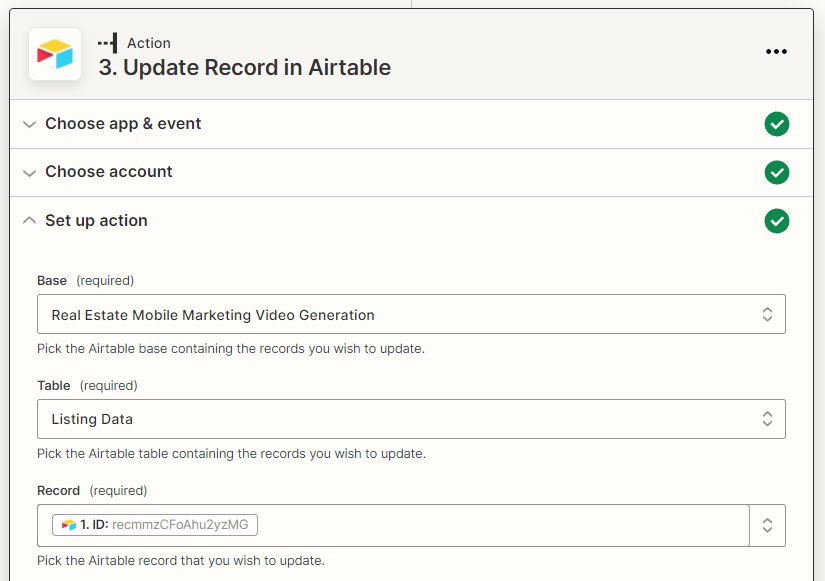Click the Choose account header label

pyautogui.click(x=108, y=172)
